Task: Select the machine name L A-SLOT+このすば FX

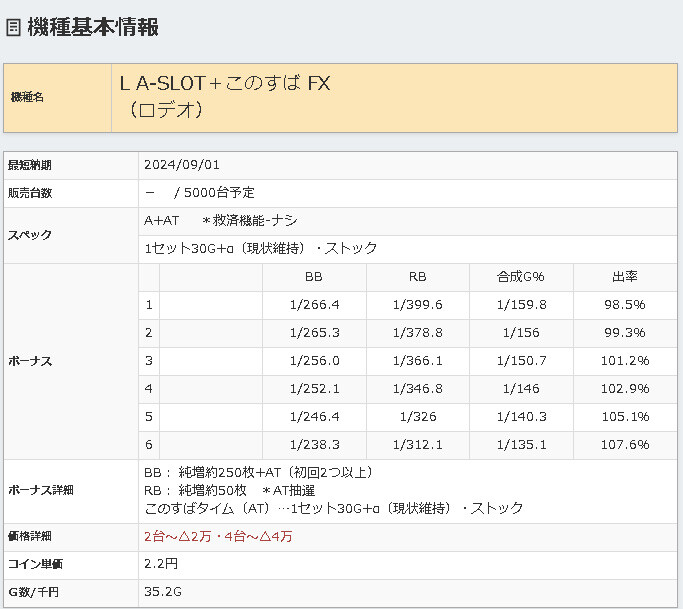Action: [x=225, y=83]
